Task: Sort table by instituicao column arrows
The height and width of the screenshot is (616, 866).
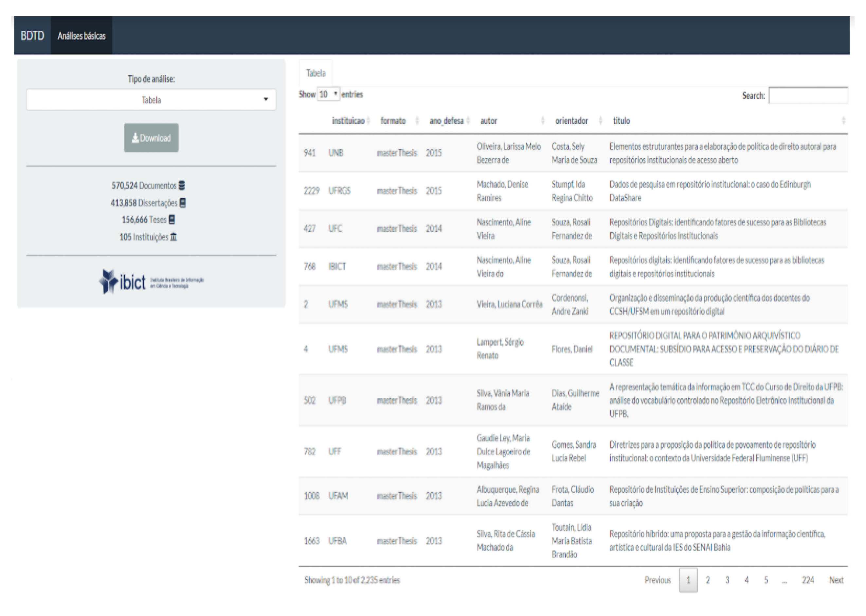Action: click(368, 121)
